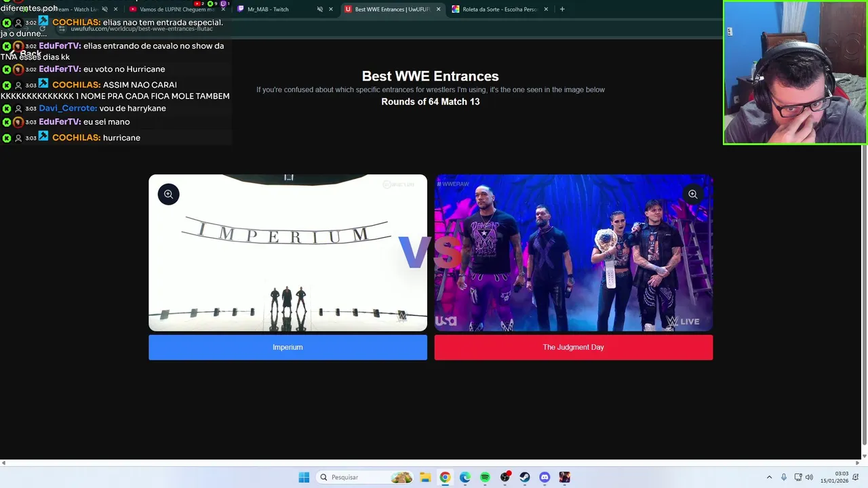Close the Mr_MAB Twitch tab
The image size is (868, 488).
tap(331, 9)
